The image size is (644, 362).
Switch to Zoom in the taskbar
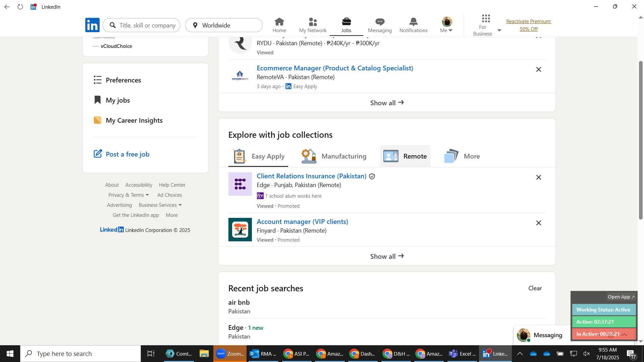tap(230, 354)
